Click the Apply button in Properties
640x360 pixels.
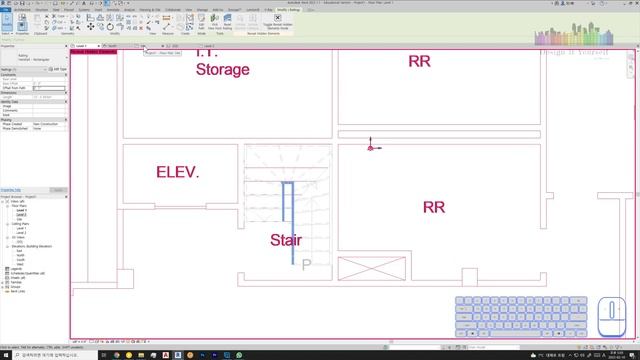tap(58, 190)
